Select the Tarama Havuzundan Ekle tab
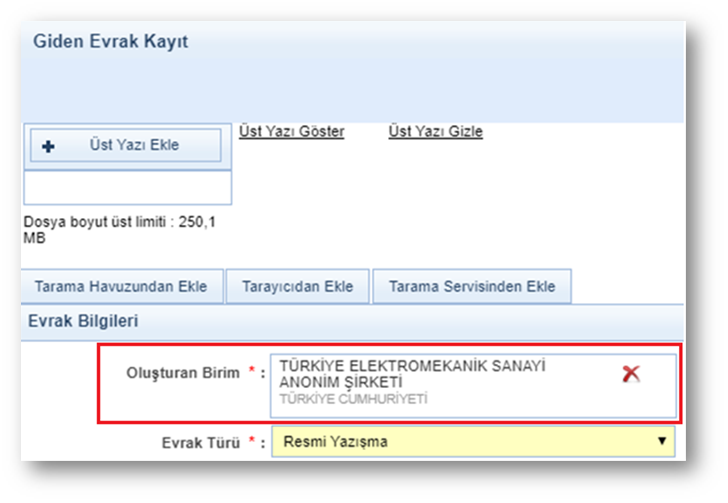 [121, 287]
